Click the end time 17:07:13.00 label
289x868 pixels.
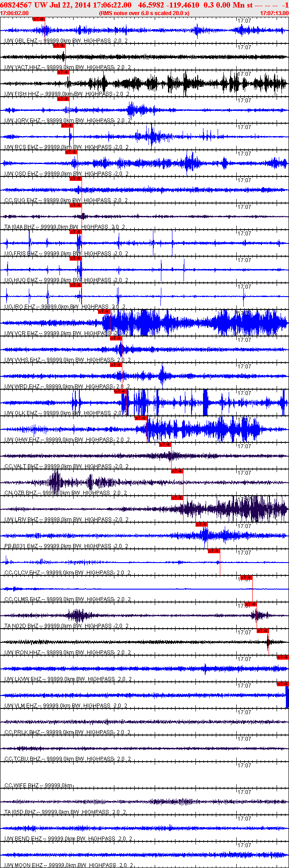tap(274, 13)
